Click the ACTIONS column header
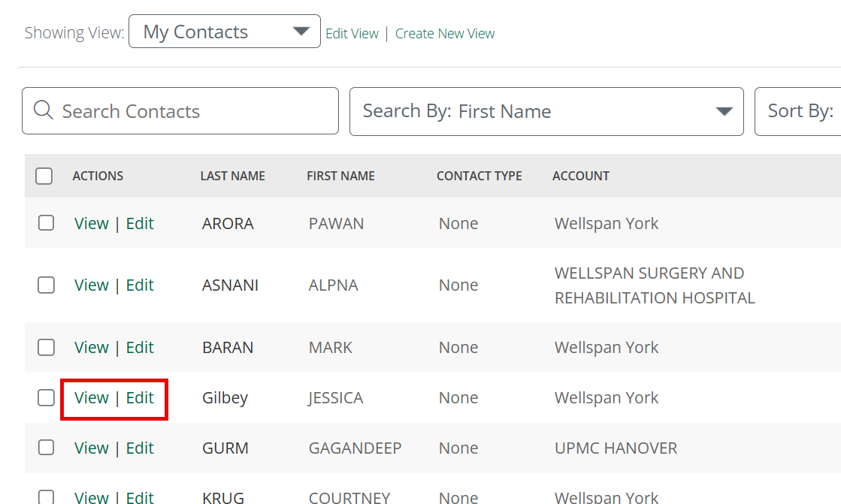This screenshot has height=504, width=841. 98,176
